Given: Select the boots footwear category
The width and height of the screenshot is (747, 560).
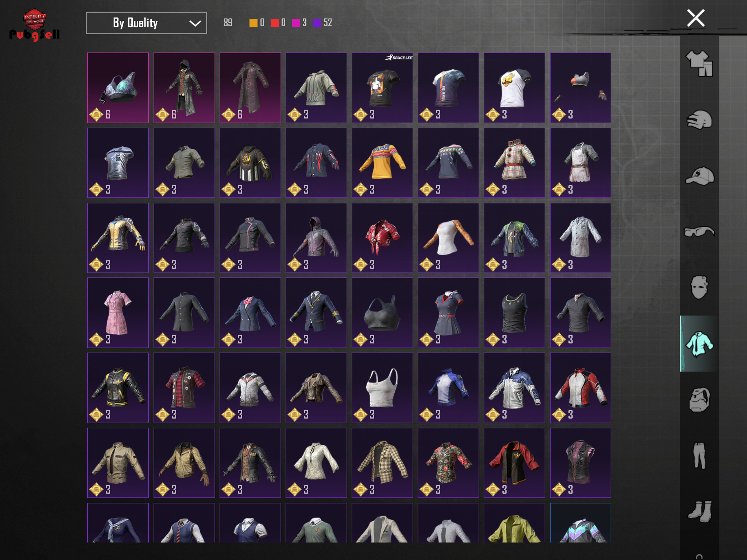Looking at the screenshot, I should tap(699, 512).
